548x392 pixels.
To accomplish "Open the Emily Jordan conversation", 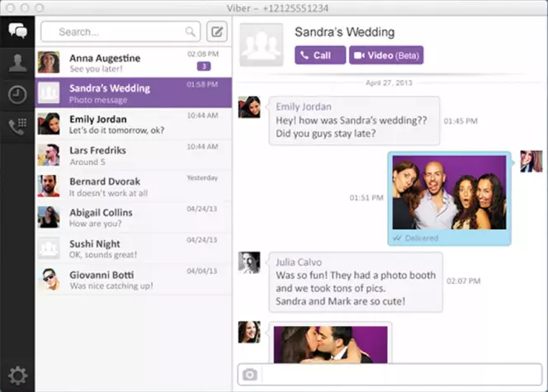I will [134, 124].
